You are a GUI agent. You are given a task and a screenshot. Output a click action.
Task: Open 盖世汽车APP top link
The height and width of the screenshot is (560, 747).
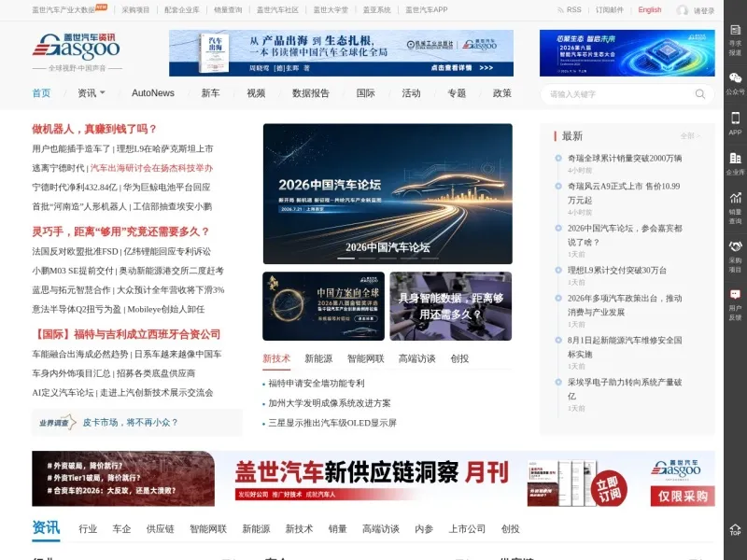(427, 9)
